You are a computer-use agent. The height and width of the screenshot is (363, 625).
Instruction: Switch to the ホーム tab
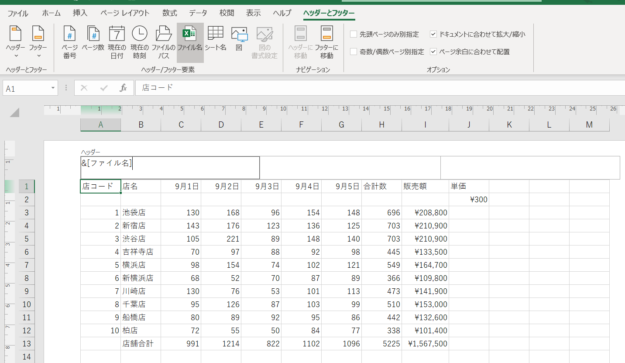click(51, 13)
